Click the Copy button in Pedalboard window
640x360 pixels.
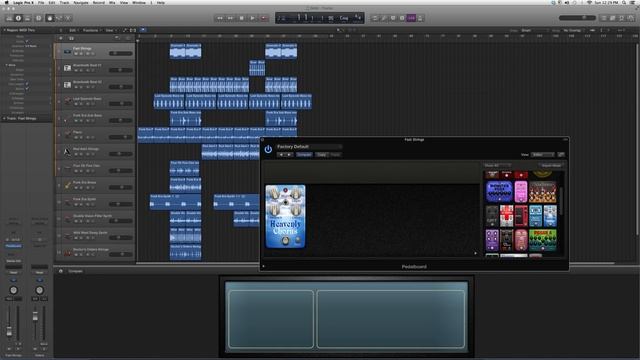pos(322,155)
